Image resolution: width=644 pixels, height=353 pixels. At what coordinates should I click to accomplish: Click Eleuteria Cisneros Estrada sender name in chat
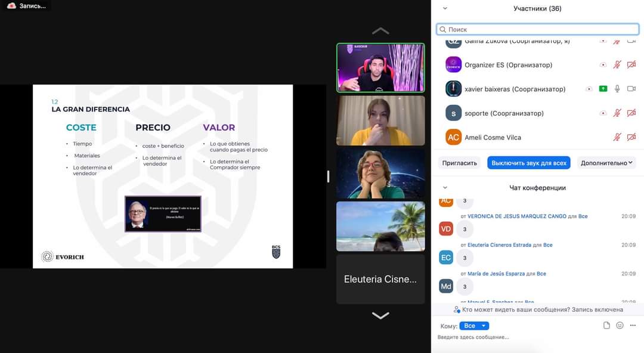click(499, 245)
